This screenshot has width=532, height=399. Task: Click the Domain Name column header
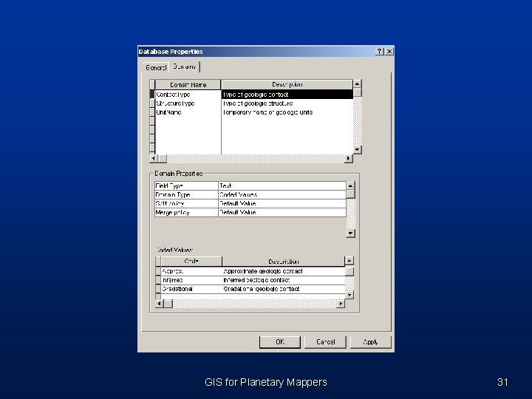pos(188,84)
